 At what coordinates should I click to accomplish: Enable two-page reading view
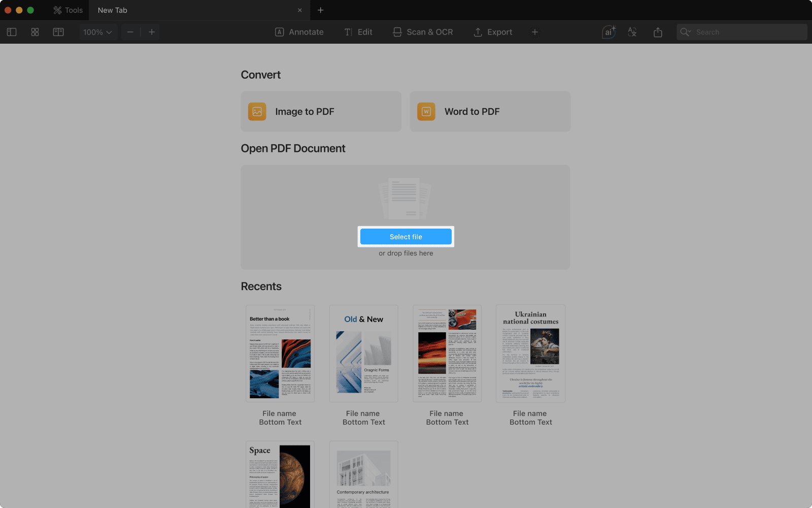[x=58, y=32]
